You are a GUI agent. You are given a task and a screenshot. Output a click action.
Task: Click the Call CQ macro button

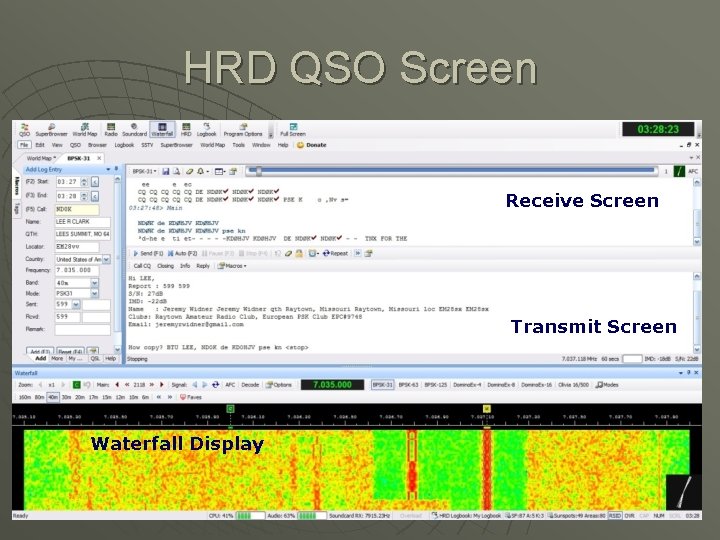[142, 266]
